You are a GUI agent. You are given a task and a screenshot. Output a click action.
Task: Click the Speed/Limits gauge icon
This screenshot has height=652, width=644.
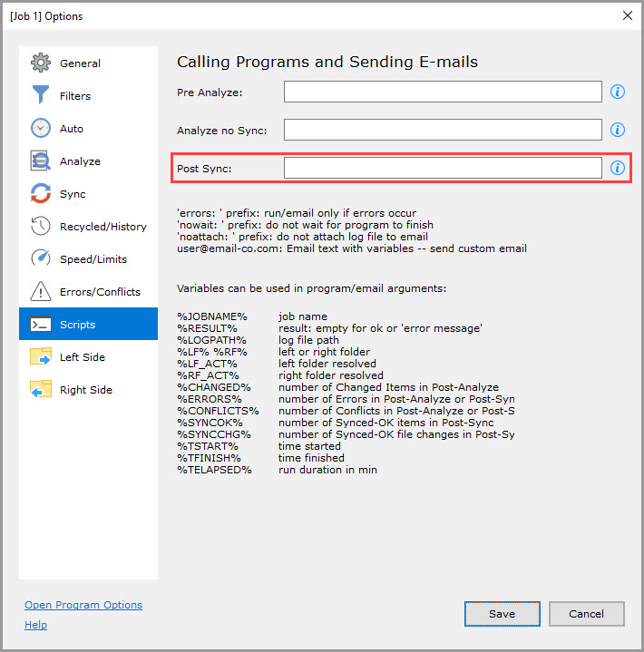pos(41,259)
